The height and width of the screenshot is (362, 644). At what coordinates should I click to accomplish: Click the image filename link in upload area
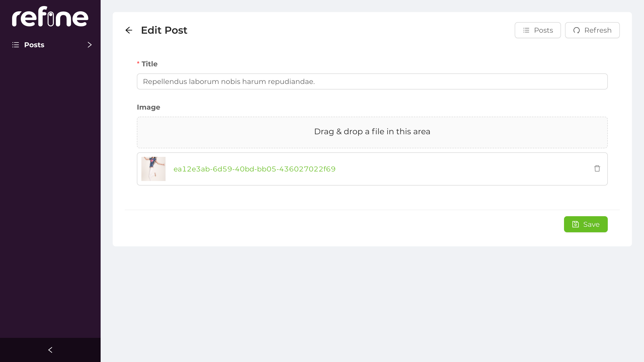(254, 169)
